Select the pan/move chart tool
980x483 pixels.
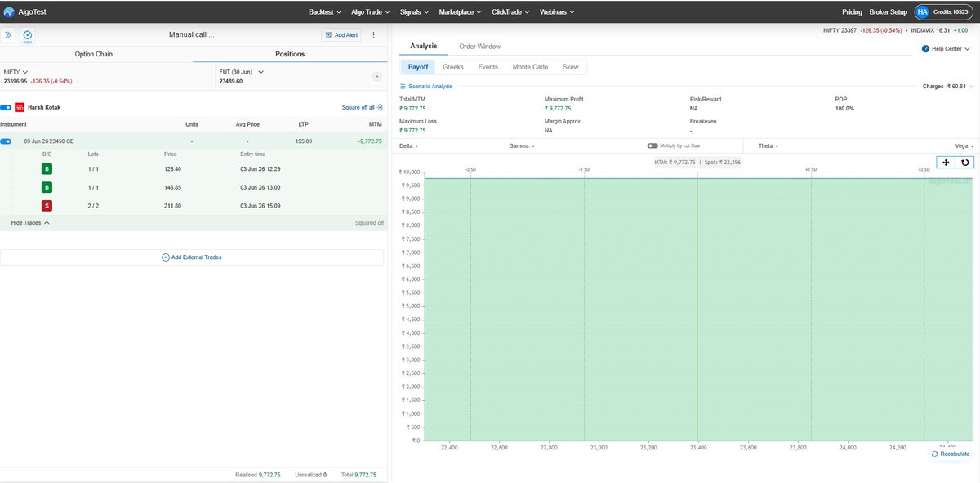click(946, 162)
